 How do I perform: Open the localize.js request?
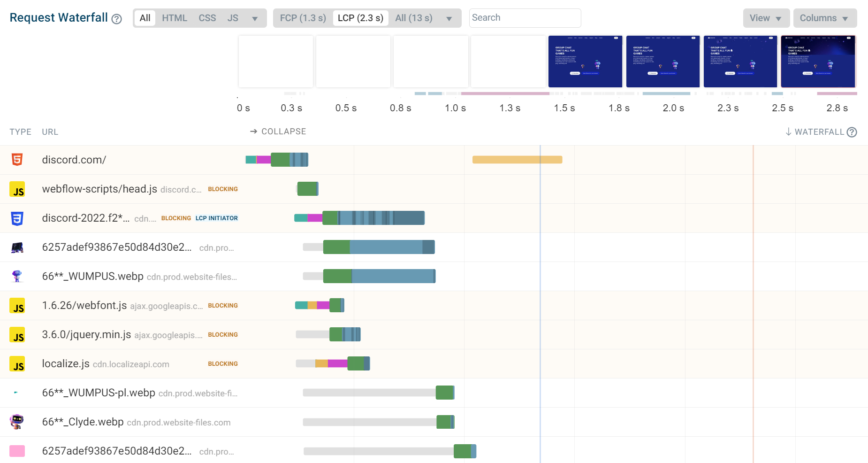click(x=66, y=363)
